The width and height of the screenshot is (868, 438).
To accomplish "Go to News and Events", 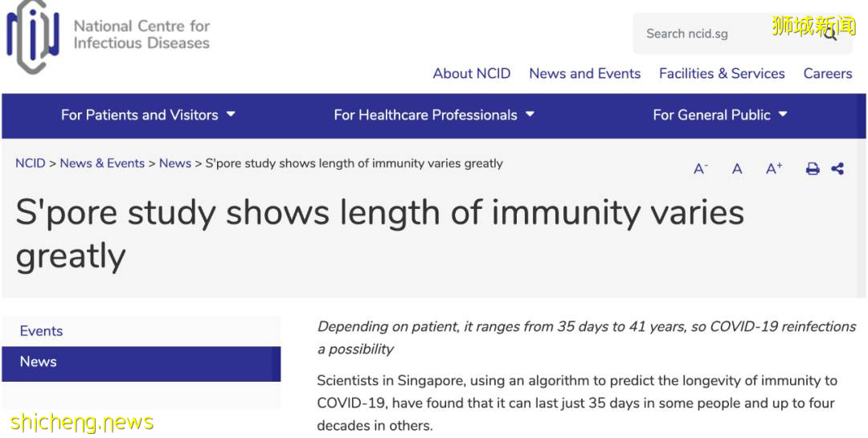I will (585, 73).
